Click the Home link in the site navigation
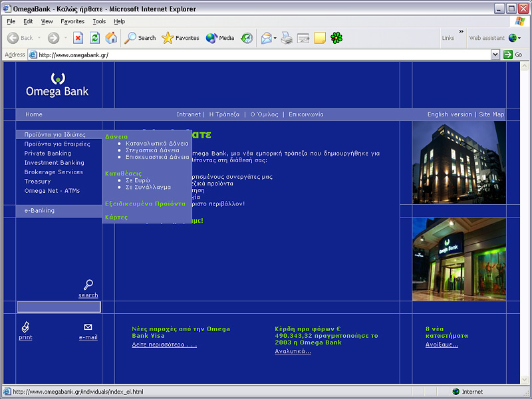The height and width of the screenshot is (399, 532). click(34, 114)
